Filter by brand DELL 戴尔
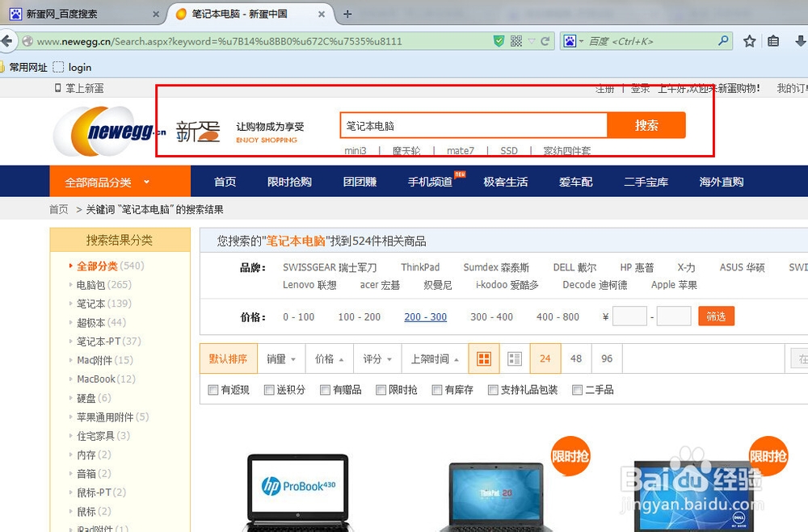The height and width of the screenshot is (532, 808). click(x=574, y=267)
